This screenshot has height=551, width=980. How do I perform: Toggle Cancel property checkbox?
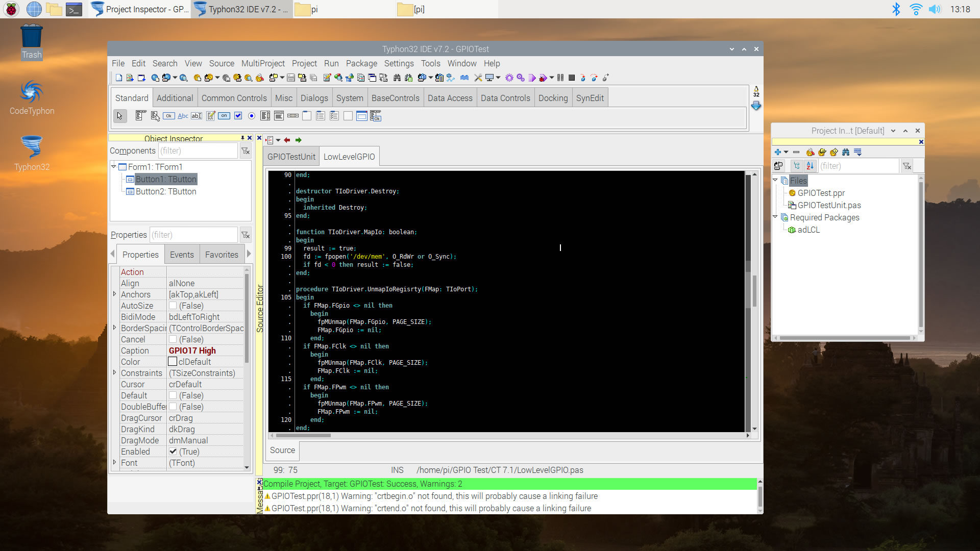coord(173,339)
